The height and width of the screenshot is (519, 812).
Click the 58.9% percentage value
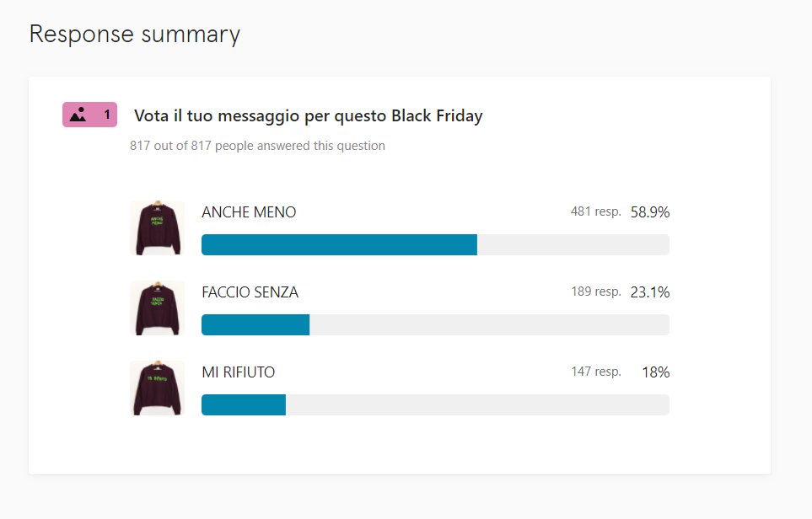point(650,212)
